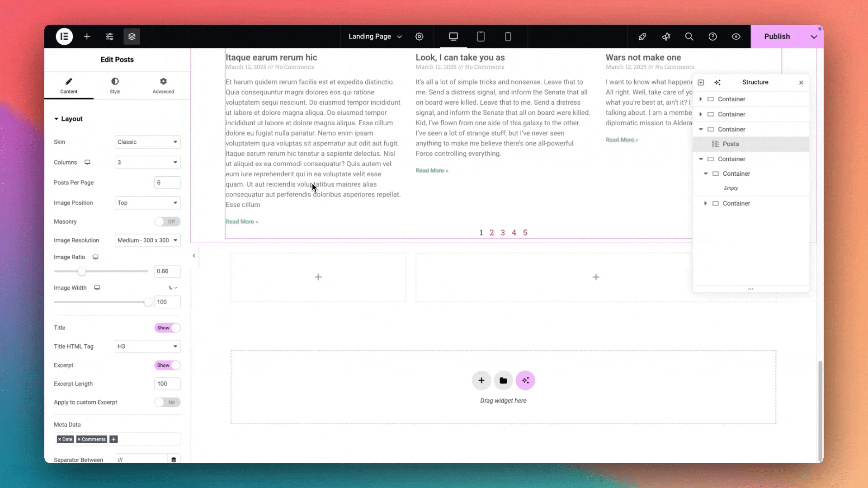Close the Structure panel
868x488 pixels.
801,82
